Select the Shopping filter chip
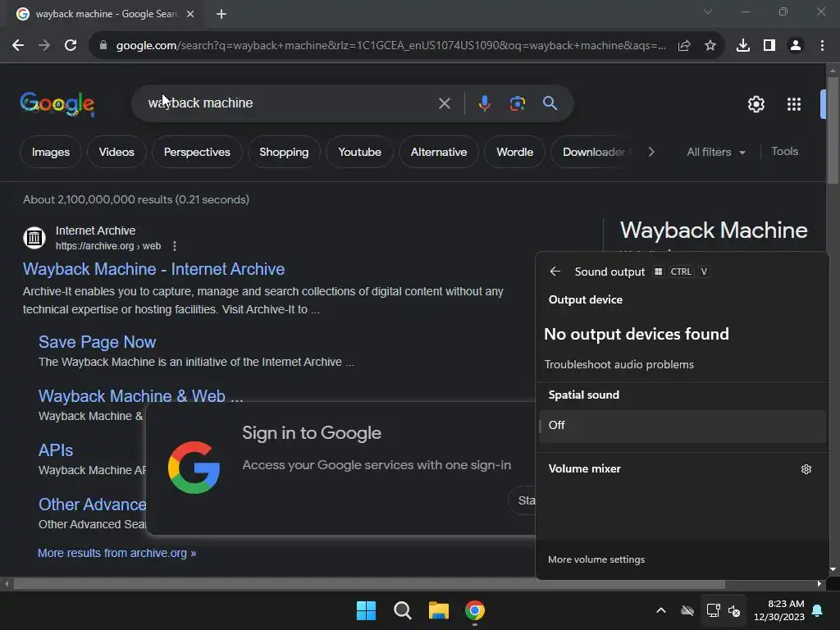Viewport: 840px width, 630px height. pyautogui.click(x=284, y=152)
